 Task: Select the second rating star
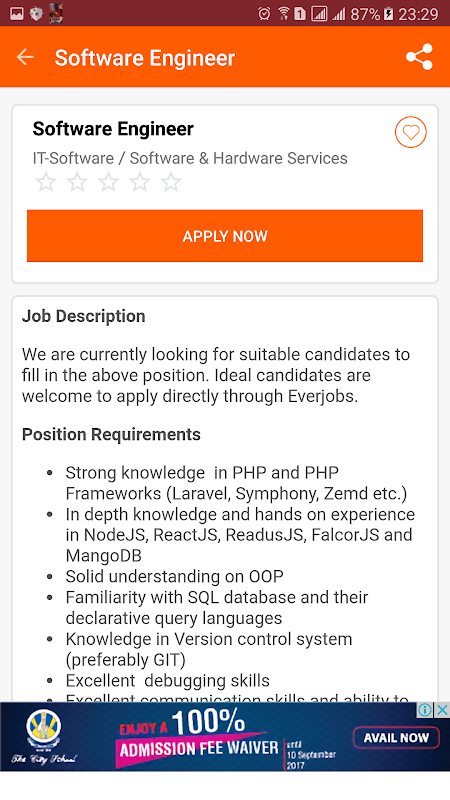coord(77,182)
